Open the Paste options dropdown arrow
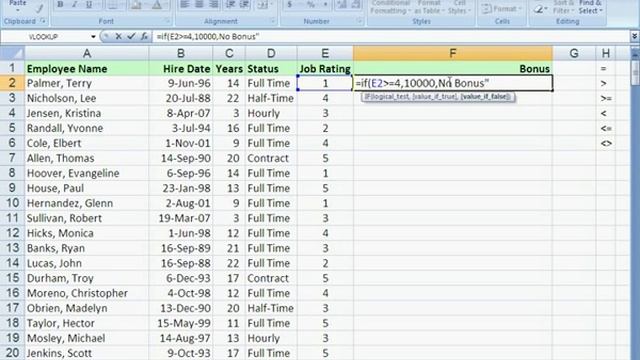This screenshot has height=360, width=640. click(18, 9)
